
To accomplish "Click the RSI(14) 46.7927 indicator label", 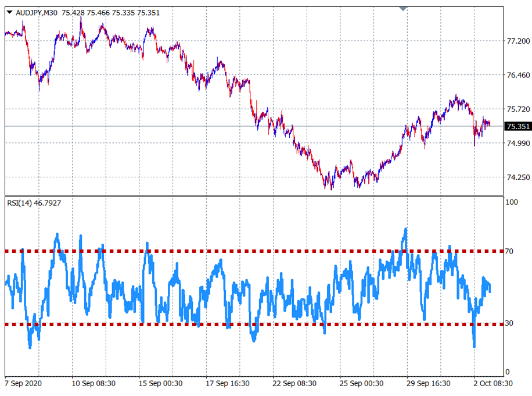I will [34, 203].
